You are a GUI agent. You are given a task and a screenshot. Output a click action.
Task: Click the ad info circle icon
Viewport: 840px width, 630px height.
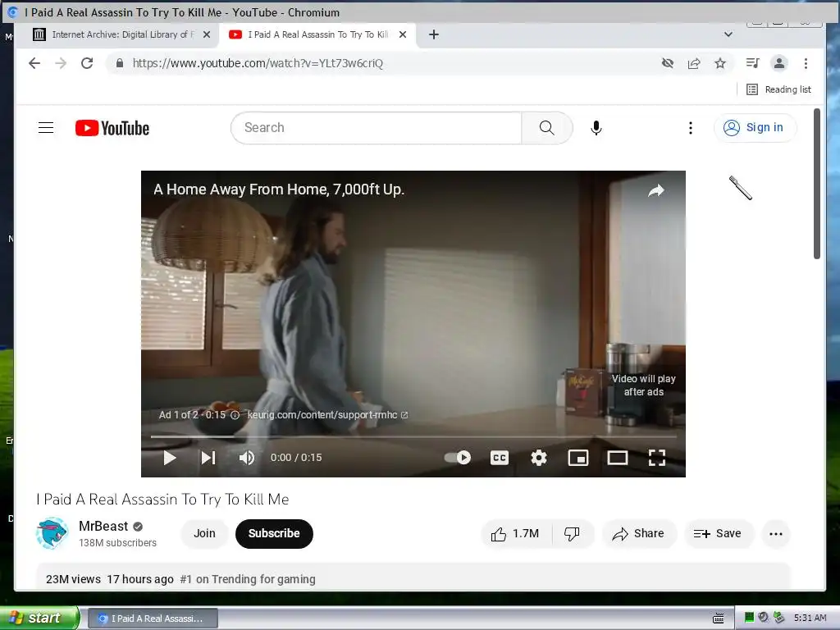tap(235, 415)
